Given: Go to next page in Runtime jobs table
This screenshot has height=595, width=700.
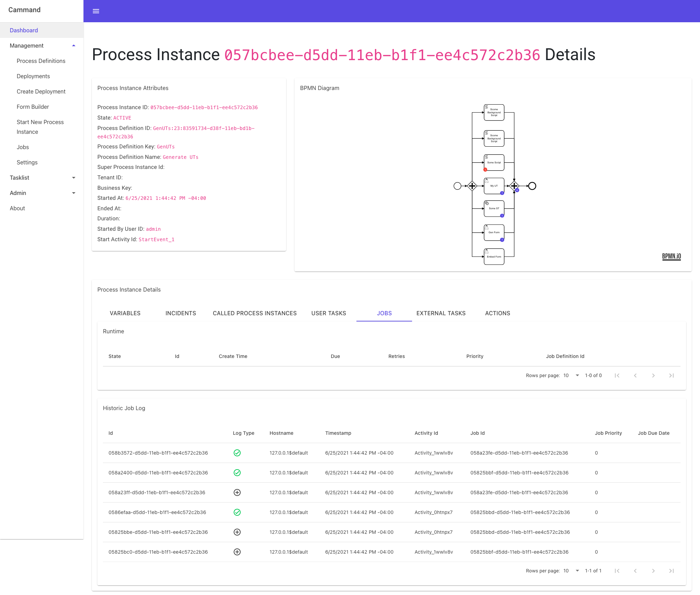Looking at the screenshot, I should (653, 375).
